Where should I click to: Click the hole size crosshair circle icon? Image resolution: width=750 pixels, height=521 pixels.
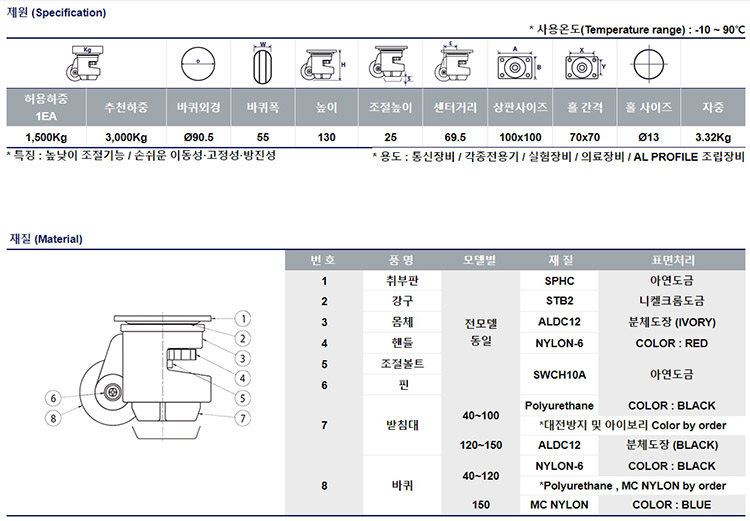tap(649, 64)
